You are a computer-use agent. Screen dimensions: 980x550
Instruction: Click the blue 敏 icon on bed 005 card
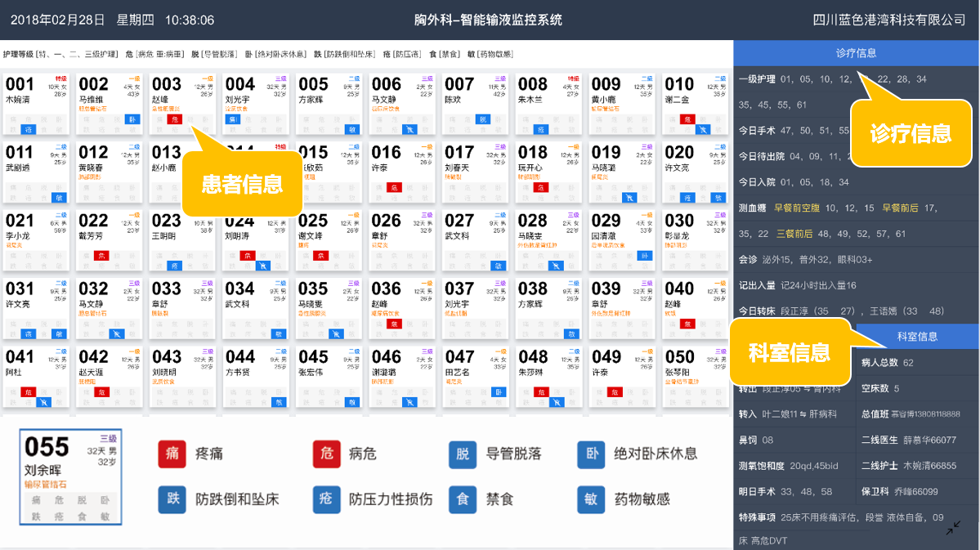point(352,129)
